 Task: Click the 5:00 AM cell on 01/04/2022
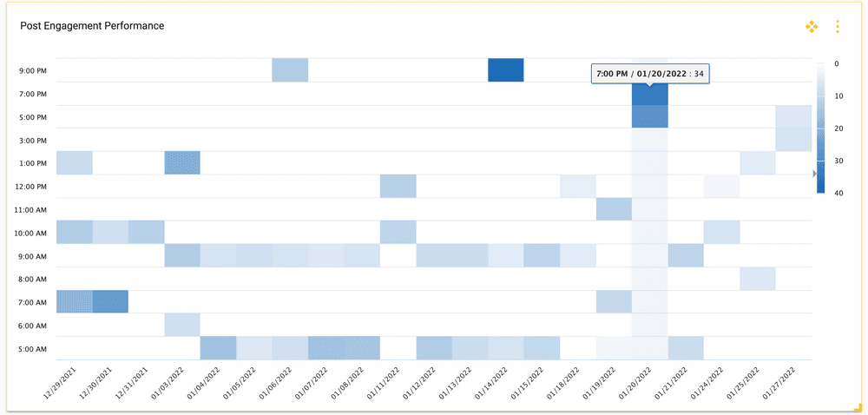(218, 347)
